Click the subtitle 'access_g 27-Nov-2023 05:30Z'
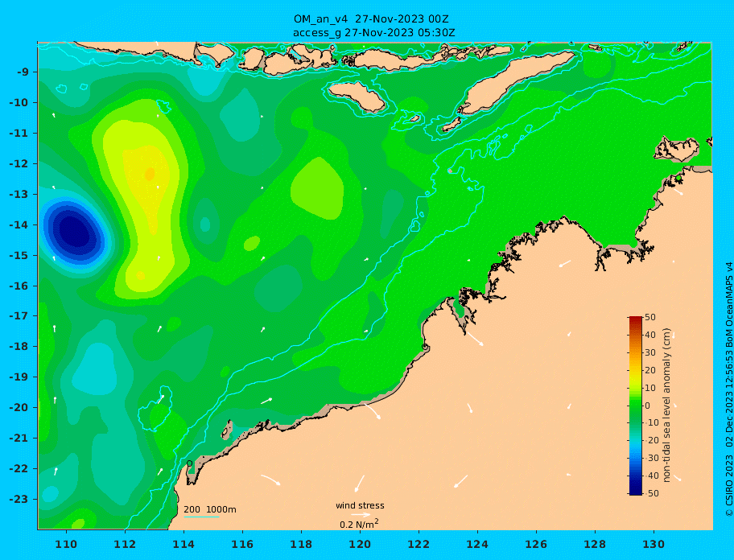 click(x=373, y=33)
